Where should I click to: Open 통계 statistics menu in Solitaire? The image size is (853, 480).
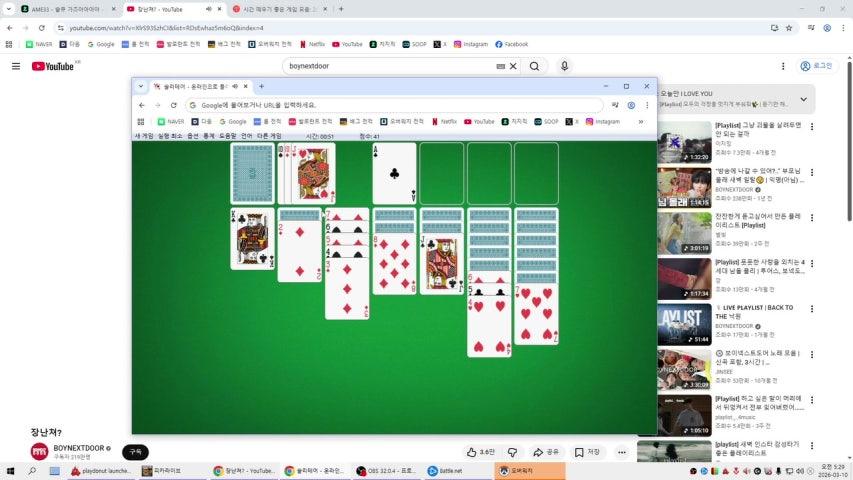[208, 136]
